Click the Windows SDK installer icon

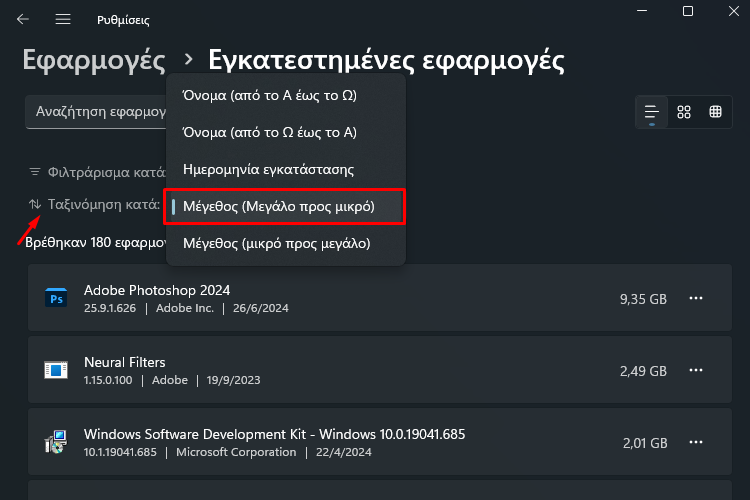point(56,442)
